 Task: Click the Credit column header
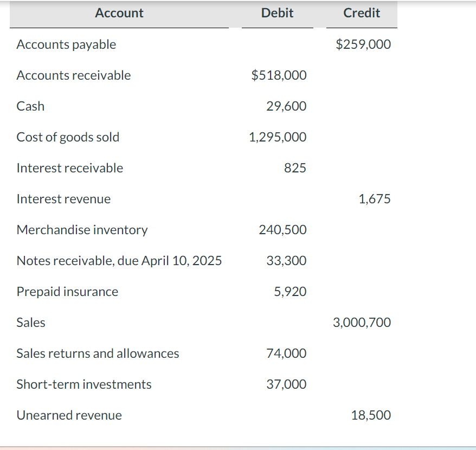click(361, 12)
